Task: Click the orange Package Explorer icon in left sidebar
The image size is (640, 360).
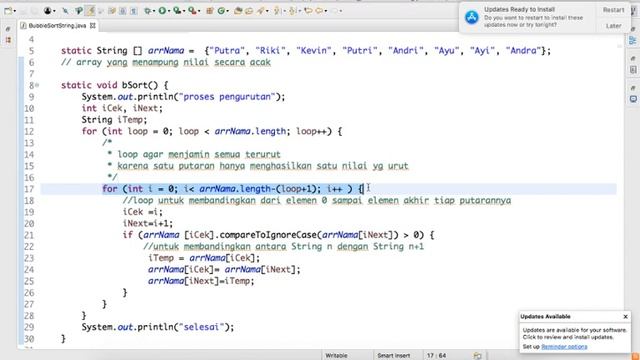Action: (8, 40)
